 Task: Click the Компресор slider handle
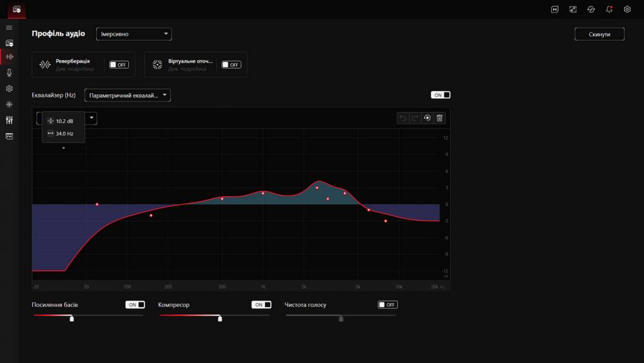(220, 318)
